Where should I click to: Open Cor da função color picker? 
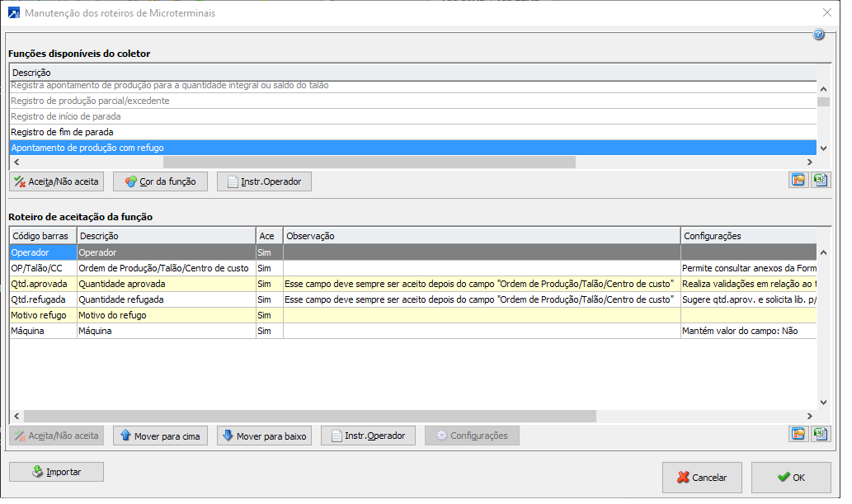coord(160,181)
